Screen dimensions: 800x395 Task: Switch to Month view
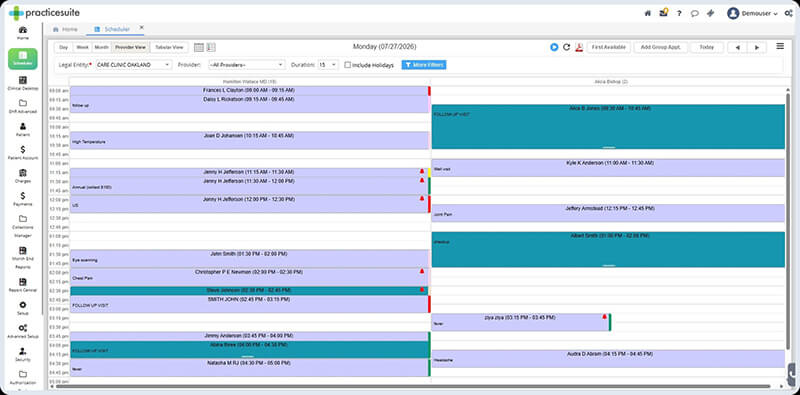(102, 47)
